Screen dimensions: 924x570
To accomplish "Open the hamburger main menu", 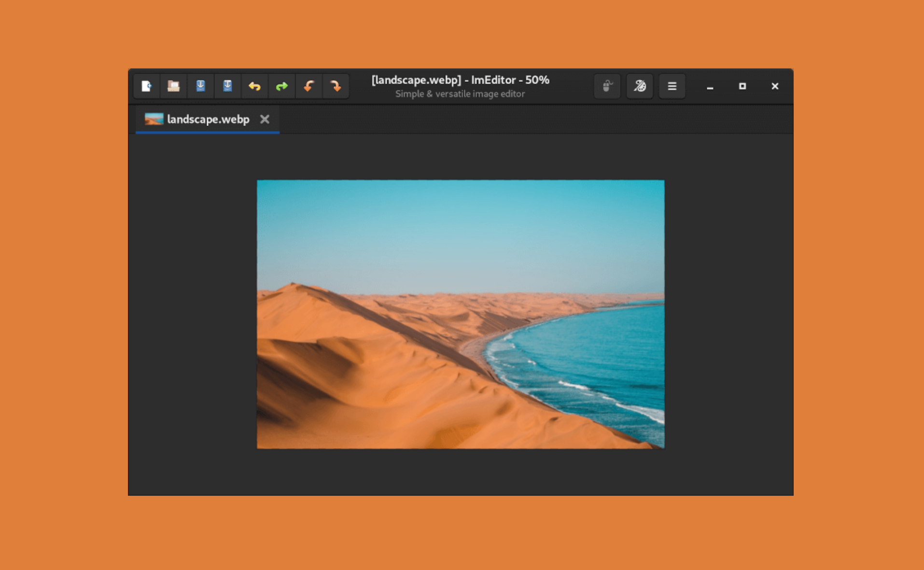I will pos(672,86).
